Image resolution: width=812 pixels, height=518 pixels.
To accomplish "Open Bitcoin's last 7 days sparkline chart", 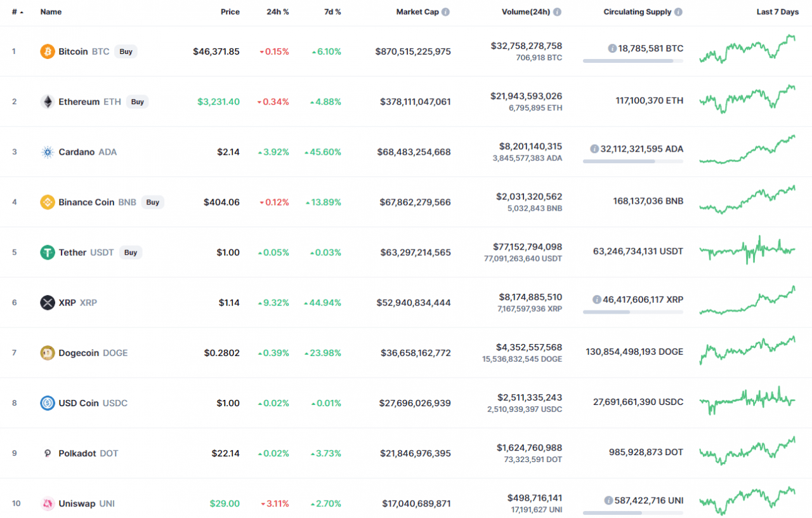I will click(x=748, y=49).
